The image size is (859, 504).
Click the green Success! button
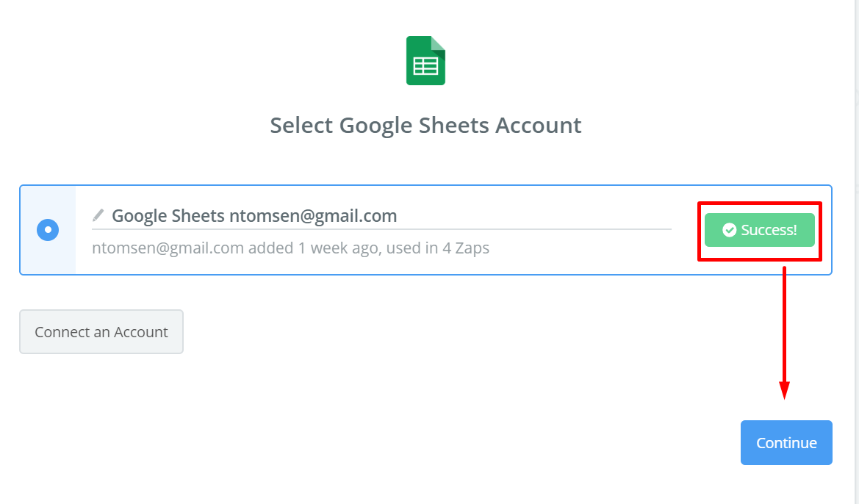click(x=759, y=230)
